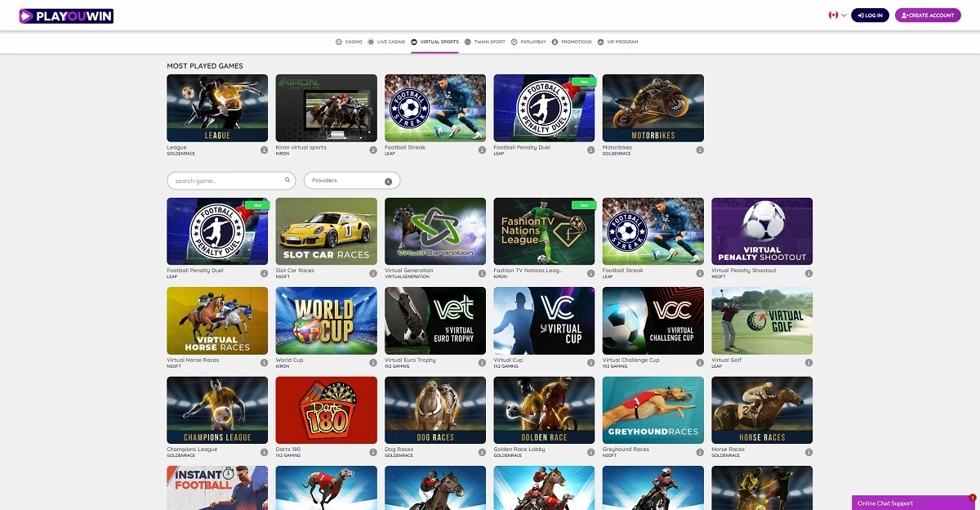This screenshot has width=980, height=510.
Task: Switch to Live Casino tab
Action: [x=386, y=42]
